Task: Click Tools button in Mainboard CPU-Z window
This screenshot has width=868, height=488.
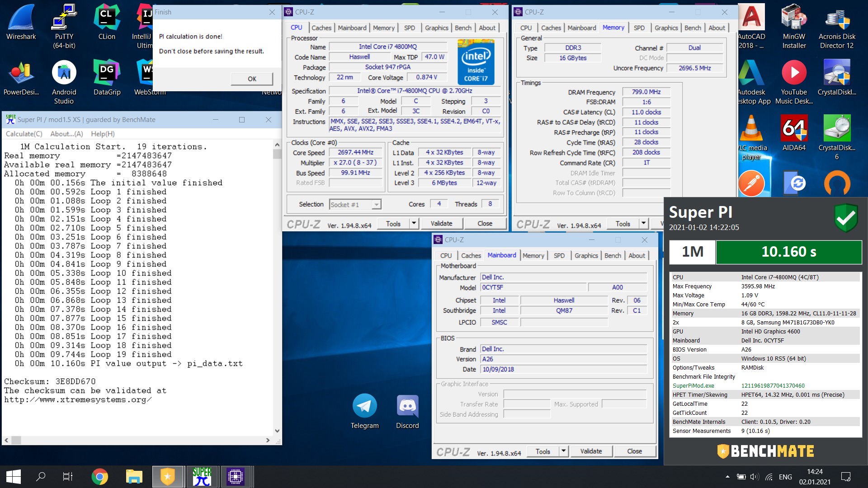Action: pos(543,451)
